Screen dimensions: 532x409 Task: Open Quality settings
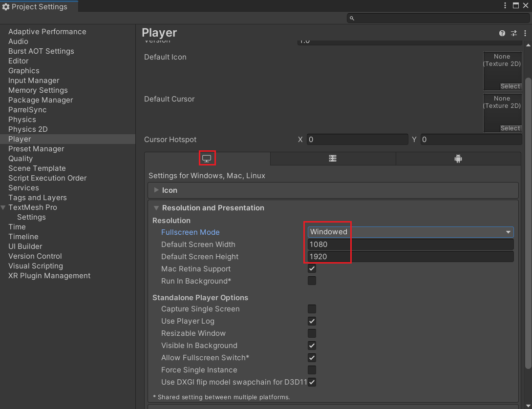21,159
